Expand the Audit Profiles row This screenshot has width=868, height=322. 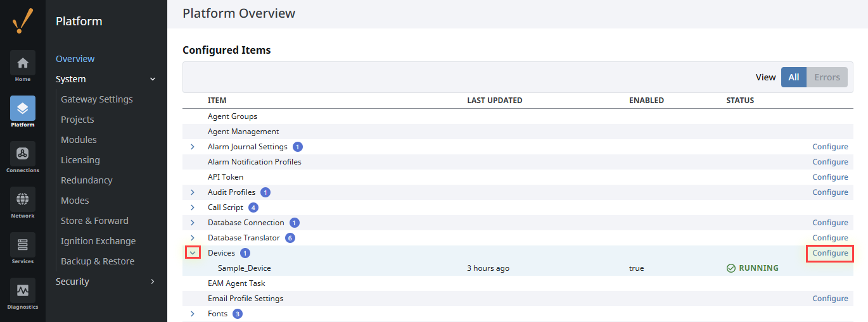coord(193,192)
